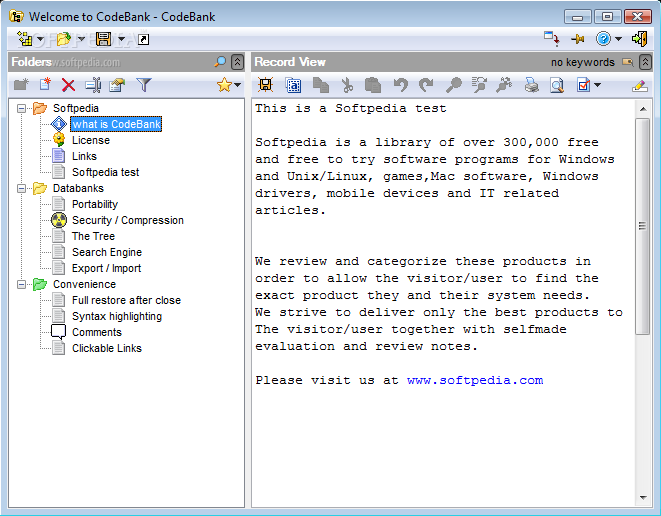Open the dropdown next to new databank icon
The height and width of the screenshot is (516, 661).
pos(40,39)
